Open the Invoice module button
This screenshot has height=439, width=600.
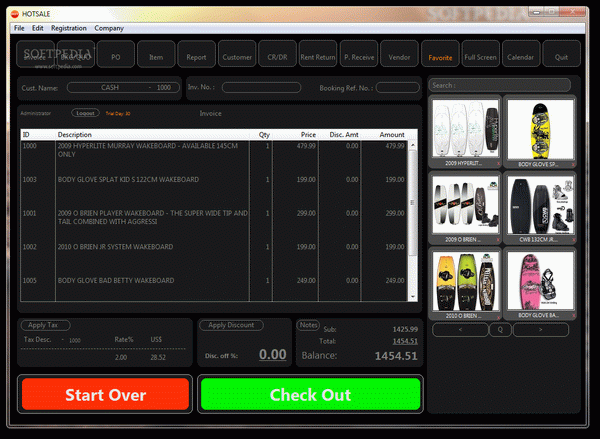coord(35,54)
